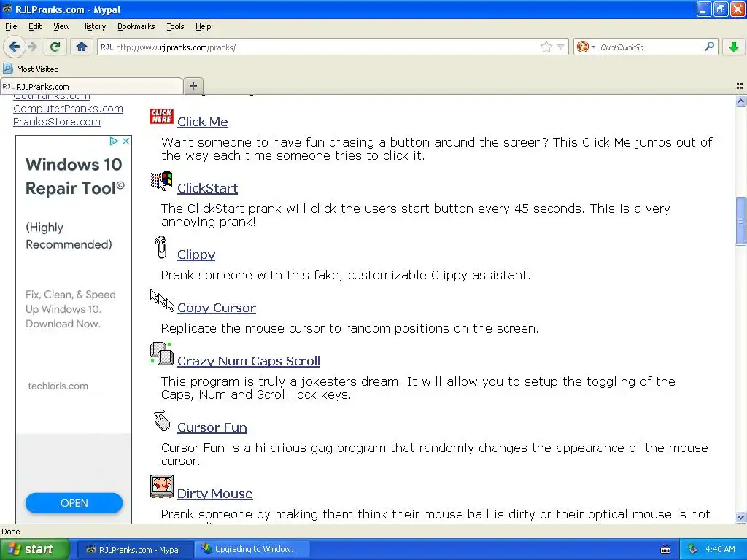
Task: Click the network tray icon by the clock
Action: 692,549
